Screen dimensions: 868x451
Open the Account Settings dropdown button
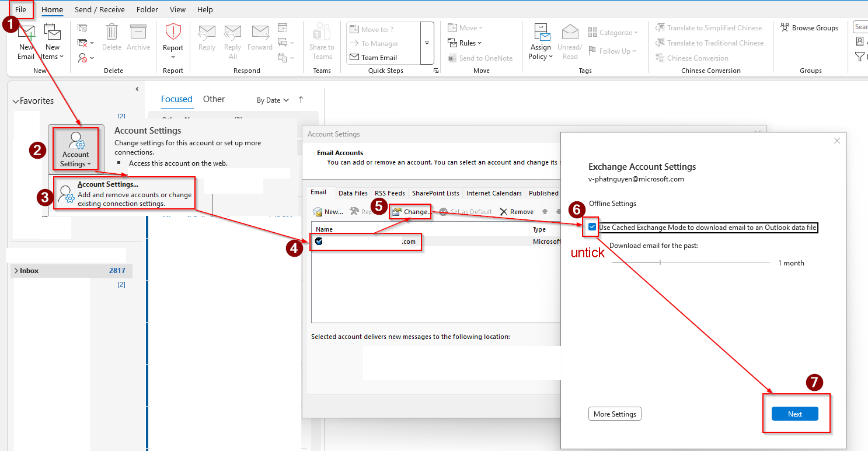[x=76, y=149]
